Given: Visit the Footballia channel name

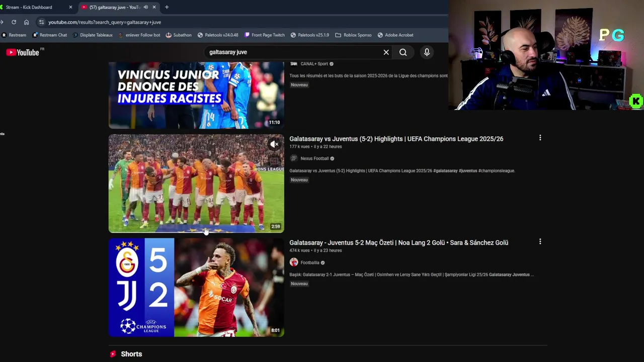Looking at the screenshot, I should (310, 262).
